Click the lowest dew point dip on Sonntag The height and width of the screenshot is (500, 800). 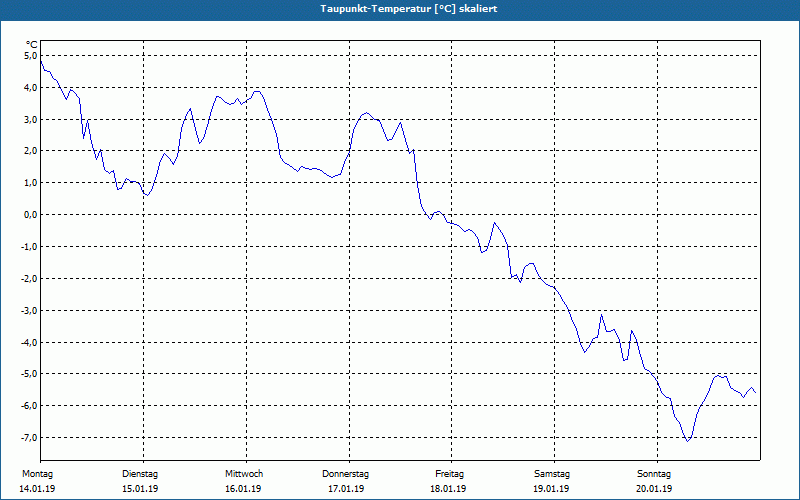point(687,441)
